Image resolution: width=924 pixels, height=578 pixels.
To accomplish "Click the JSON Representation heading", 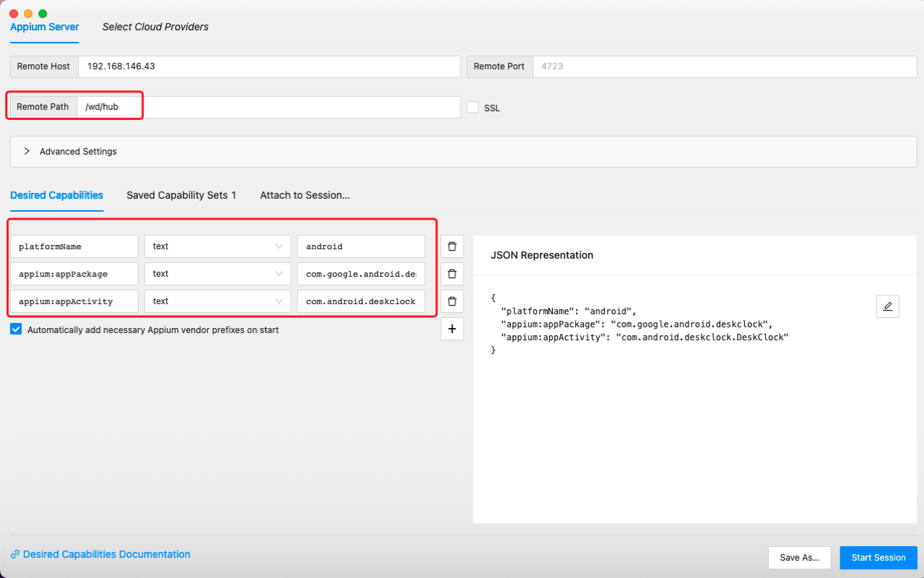I will tap(542, 255).
